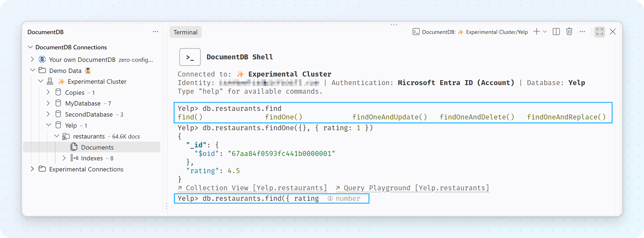
Task: Create a new terminal with plus icon
Action: coord(537,32)
